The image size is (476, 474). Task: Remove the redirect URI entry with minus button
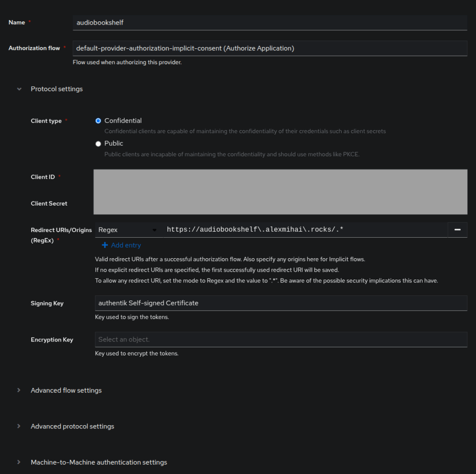[457, 230]
